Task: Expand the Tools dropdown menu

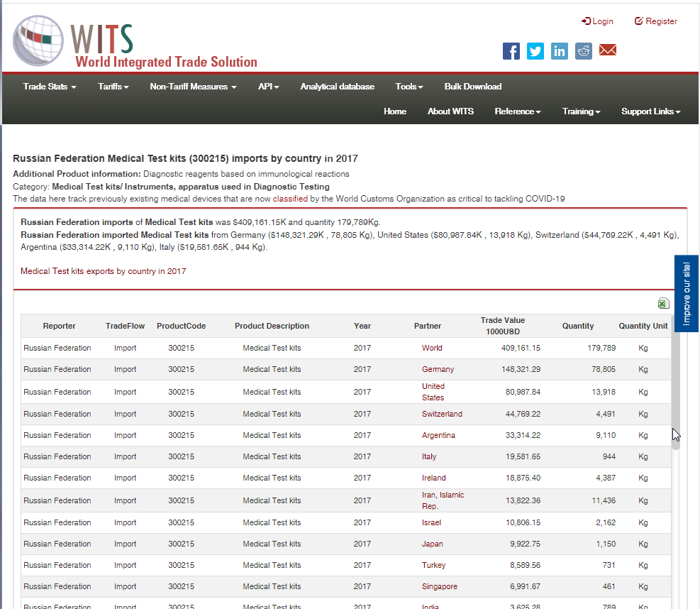Action: pos(409,87)
